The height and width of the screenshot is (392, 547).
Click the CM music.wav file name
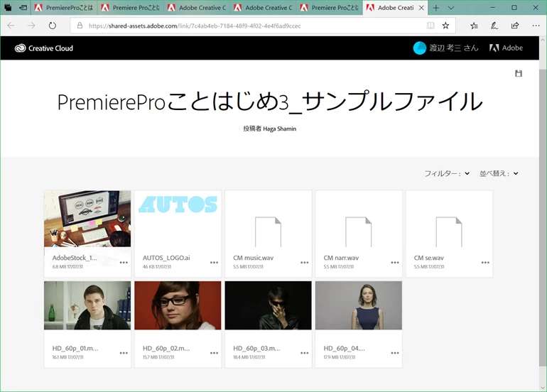(x=254, y=258)
